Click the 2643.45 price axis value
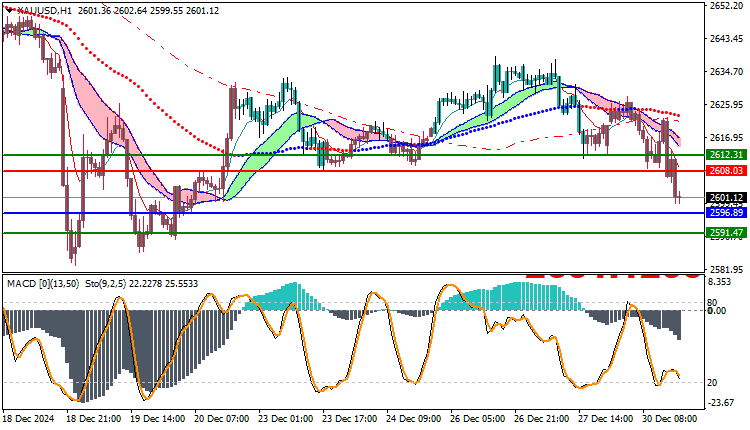This screenshot has height=430, width=750. (726, 38)
